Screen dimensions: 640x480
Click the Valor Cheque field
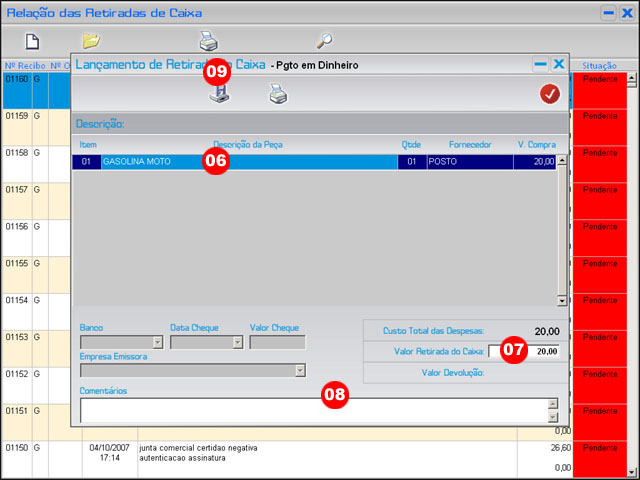tap(277, 342)
